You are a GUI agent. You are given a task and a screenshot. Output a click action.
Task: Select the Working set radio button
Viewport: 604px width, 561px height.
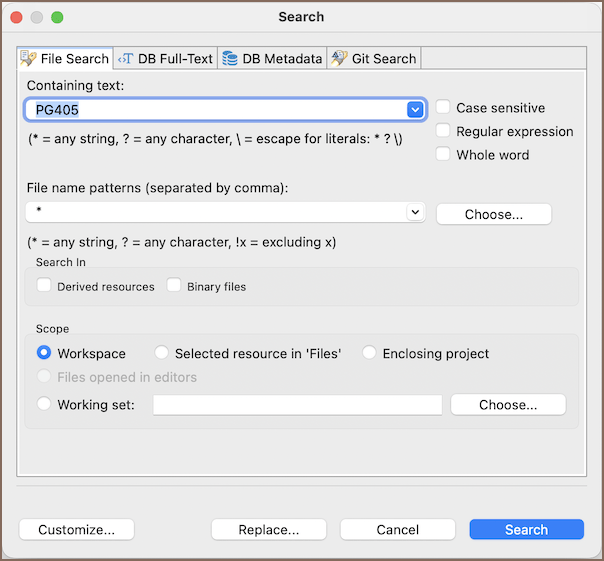(x=44, y=404)
